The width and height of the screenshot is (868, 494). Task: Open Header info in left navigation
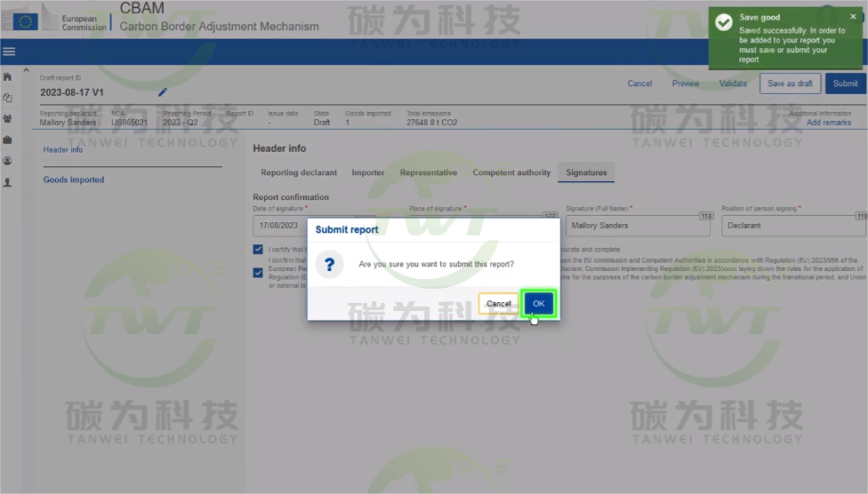(x=63, y=150)
